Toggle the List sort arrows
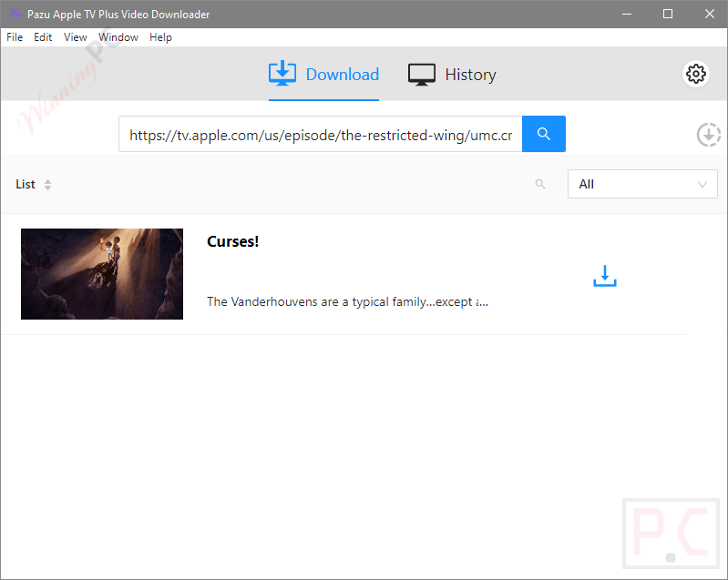The image size is (728, 580). [47, 185]
